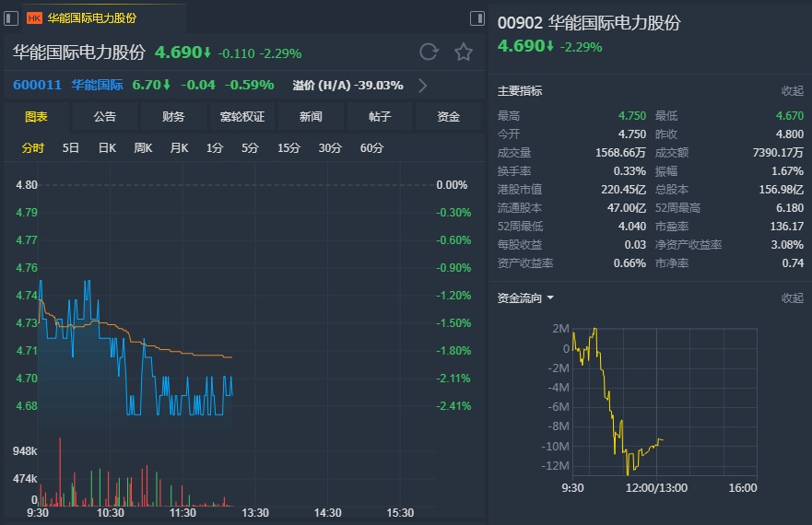The image size is (812, 525).
Task: Click the 净资产收益率 value 3.08%
Action: pyautogui.click(x=787, y=245)
